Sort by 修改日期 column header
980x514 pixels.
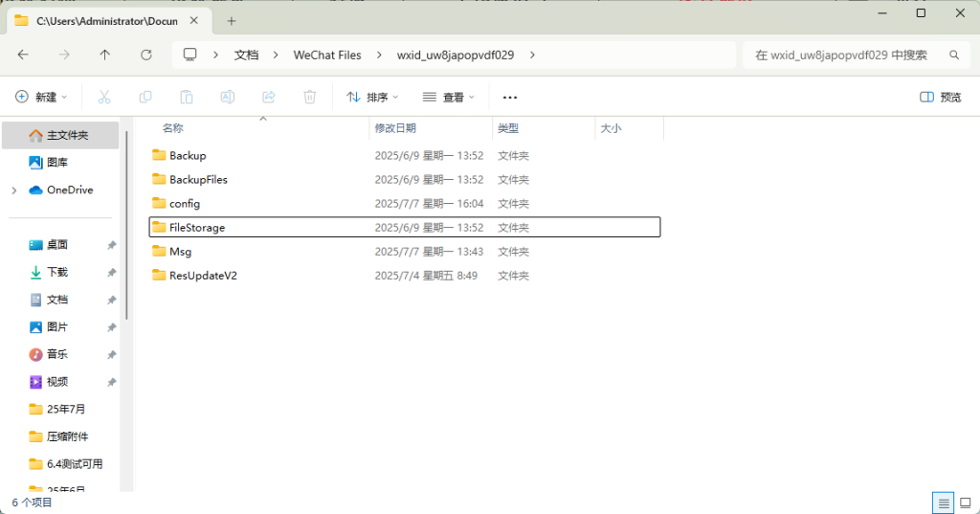pos(395,128)
